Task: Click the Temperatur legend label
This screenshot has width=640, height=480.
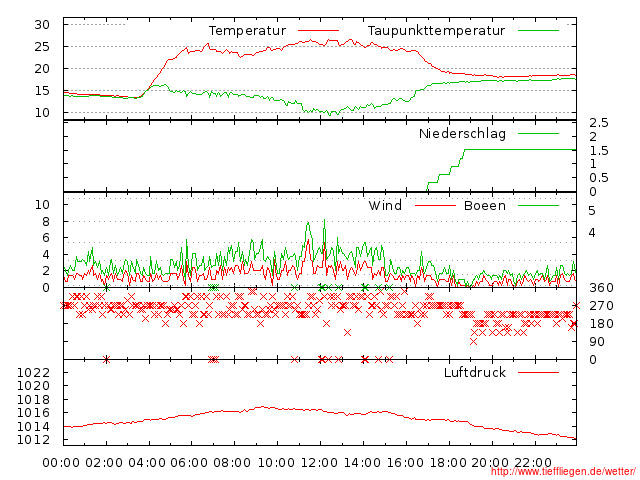Action: [x=247, y=31]
